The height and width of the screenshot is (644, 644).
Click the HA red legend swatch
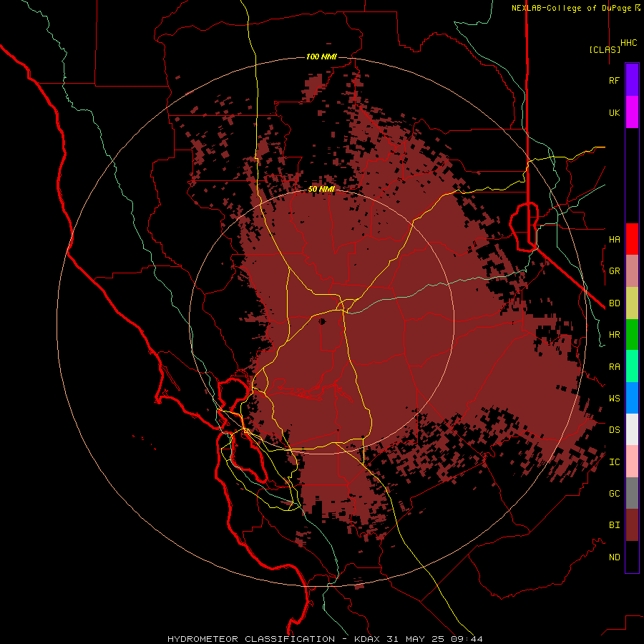point(632,239)
